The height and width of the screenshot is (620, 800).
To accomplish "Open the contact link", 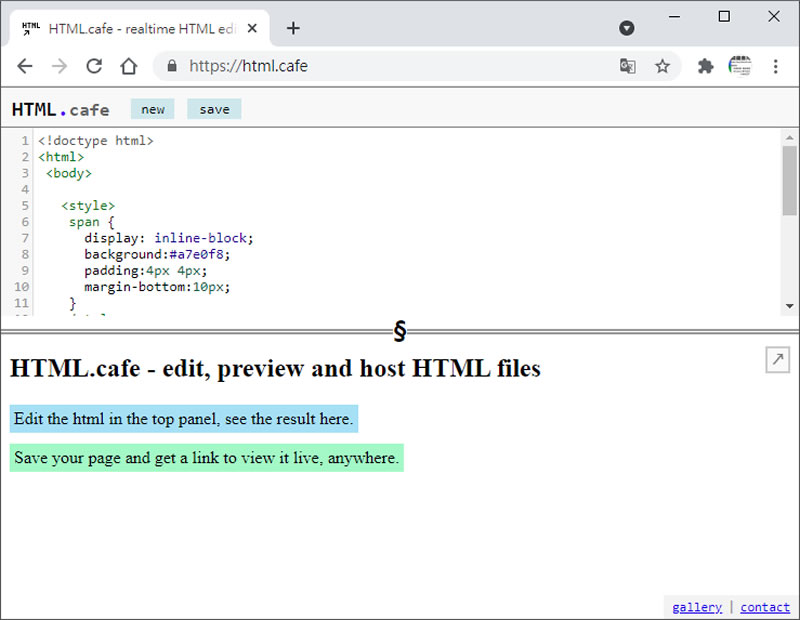I will [x=765, y=607].
